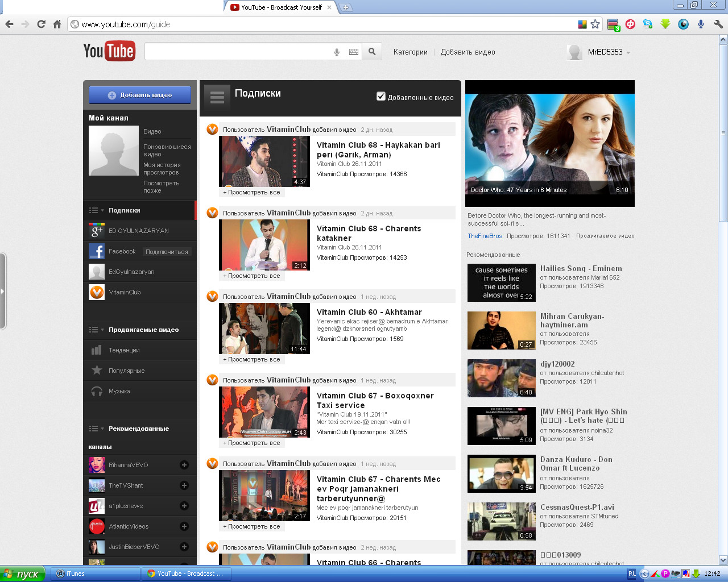Open Посмотреть позже in sidebar
This screenshot has width=728, height=582.
[x=161, y=187]
